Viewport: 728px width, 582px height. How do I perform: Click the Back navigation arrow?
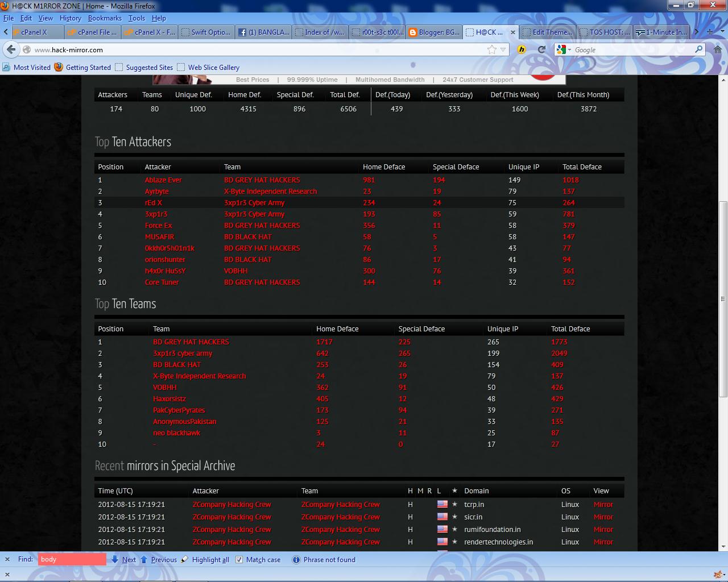(x=11, y=49)
